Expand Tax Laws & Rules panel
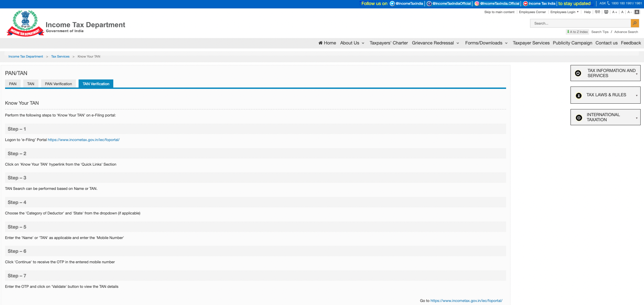The width and height of the screenshot is (644, 305). tap(605, 95)
